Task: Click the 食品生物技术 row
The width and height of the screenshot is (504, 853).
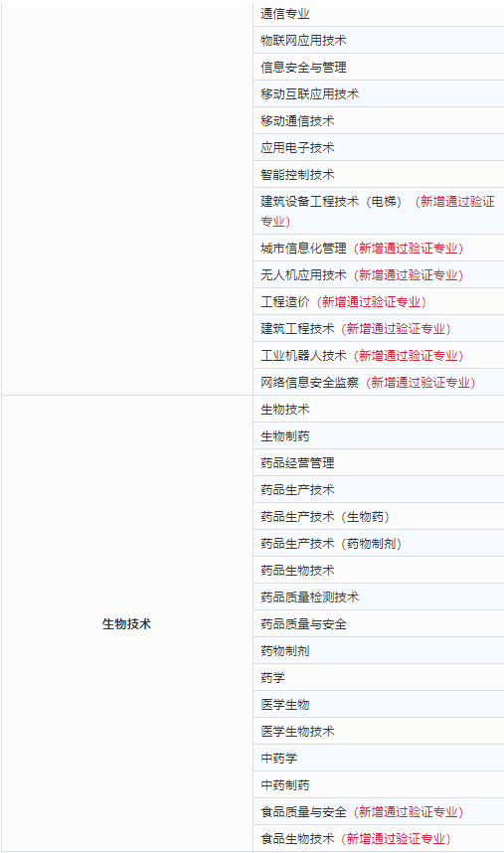Action: point(379,838)
